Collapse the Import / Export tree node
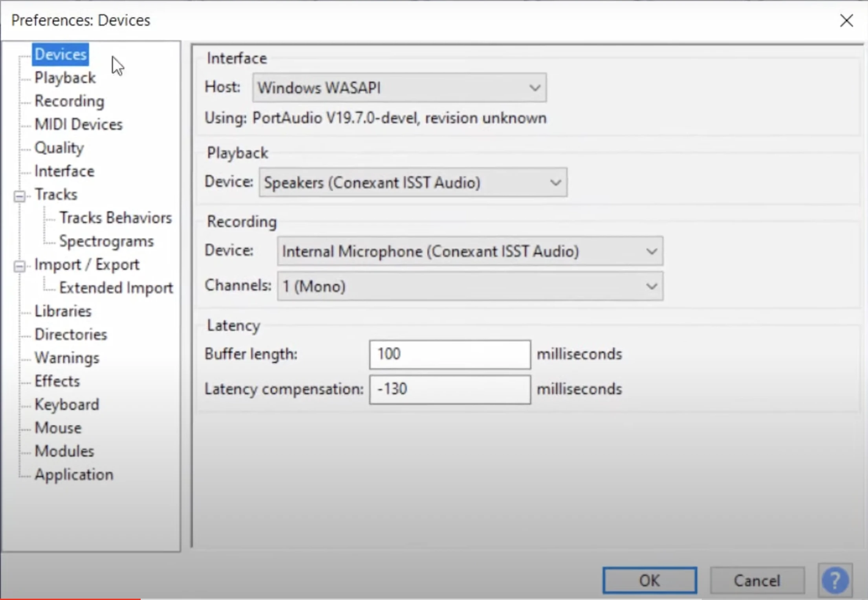Image resolution: width=868 pixels, height=600 pixels. [x=19, y=266]
